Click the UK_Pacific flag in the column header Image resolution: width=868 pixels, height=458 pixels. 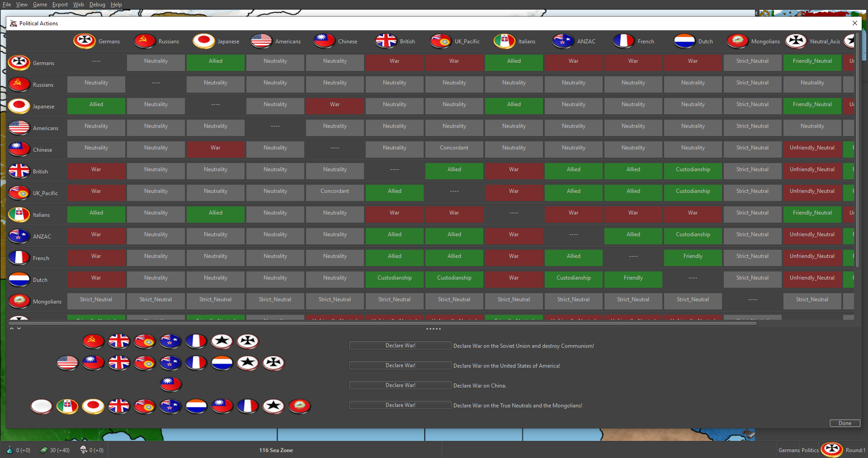pyautogui.click(x=441, y=41)
